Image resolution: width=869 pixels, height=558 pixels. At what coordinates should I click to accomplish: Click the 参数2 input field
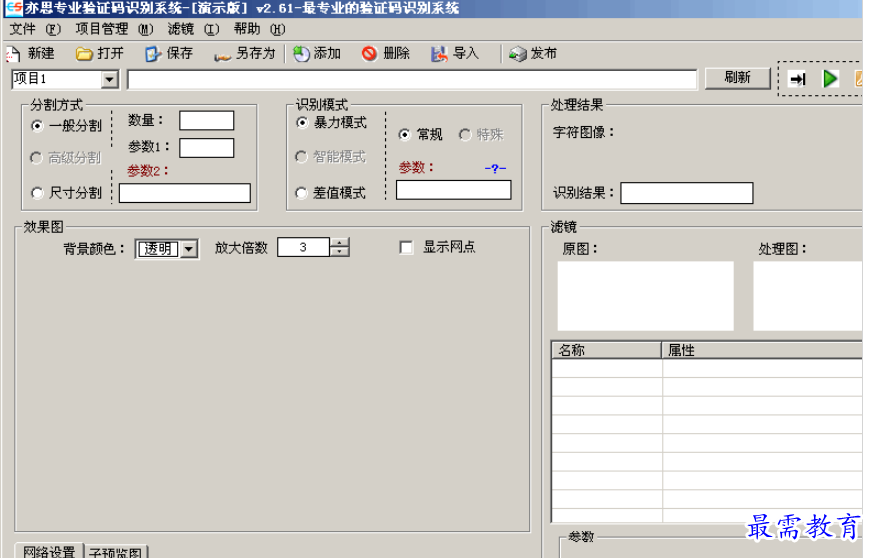[185, 193]
